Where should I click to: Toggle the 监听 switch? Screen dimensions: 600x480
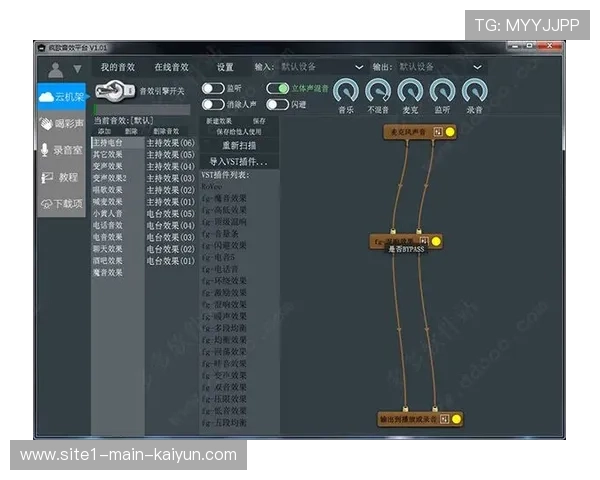point(213,88)
